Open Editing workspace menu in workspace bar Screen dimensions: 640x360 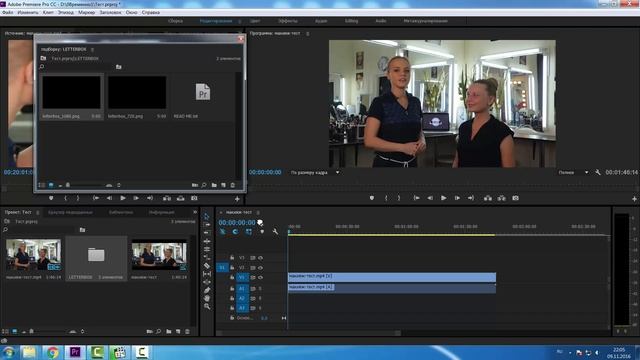pos(240,21)
